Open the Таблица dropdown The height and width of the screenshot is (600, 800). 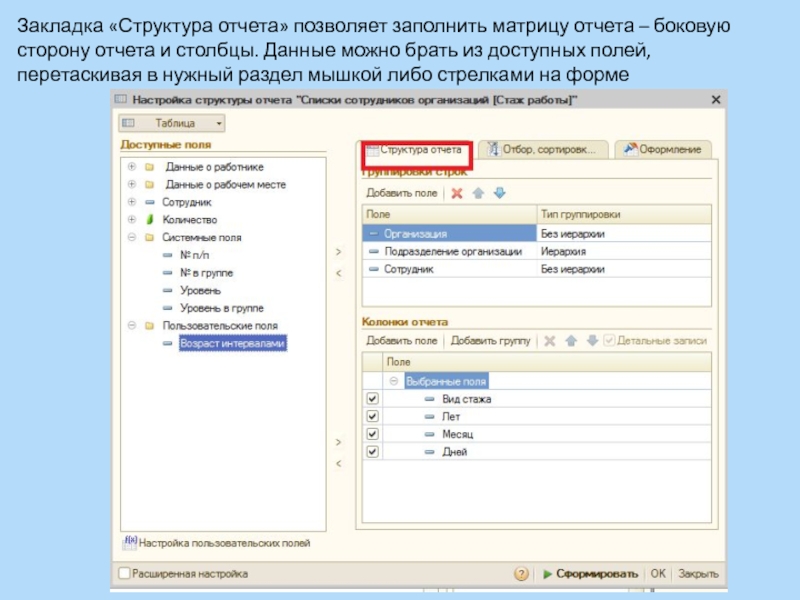point(172,123)
